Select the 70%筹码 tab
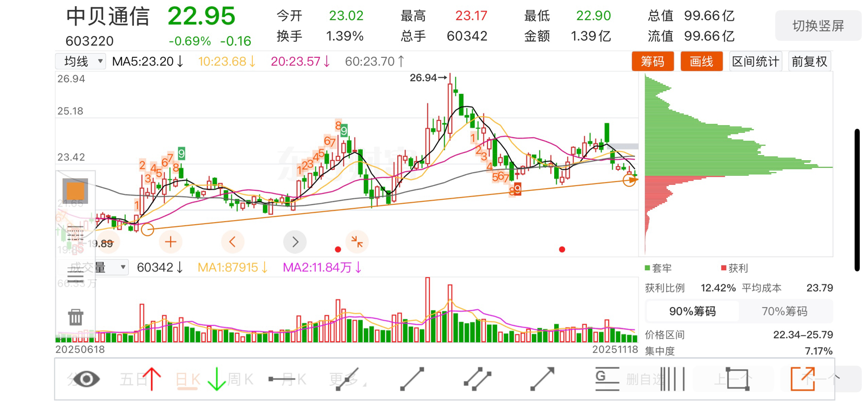The image size is (868, 401). coord(785,311)
